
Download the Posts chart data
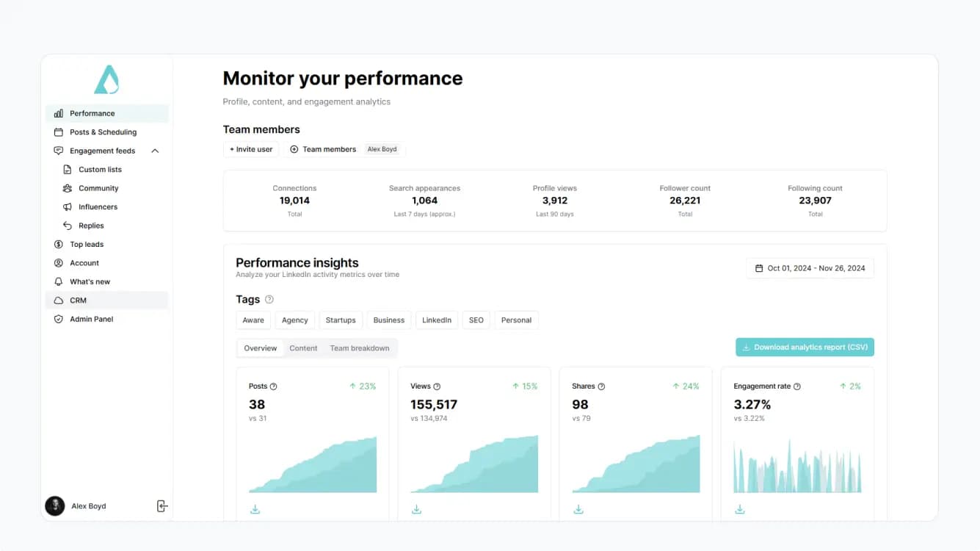click(255, 509)
